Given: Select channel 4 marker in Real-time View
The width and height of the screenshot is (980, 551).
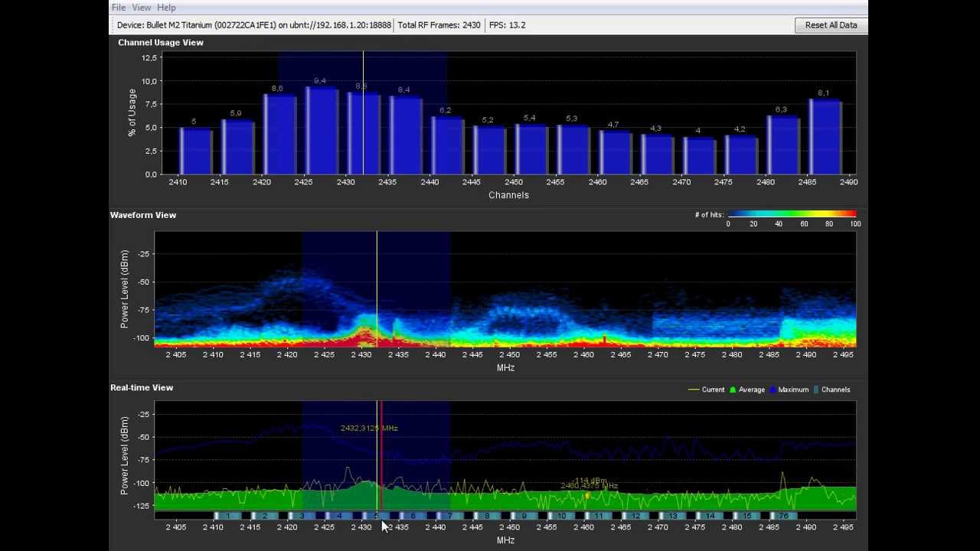Looking at the screenshot, I should click(x=339, y=517).
